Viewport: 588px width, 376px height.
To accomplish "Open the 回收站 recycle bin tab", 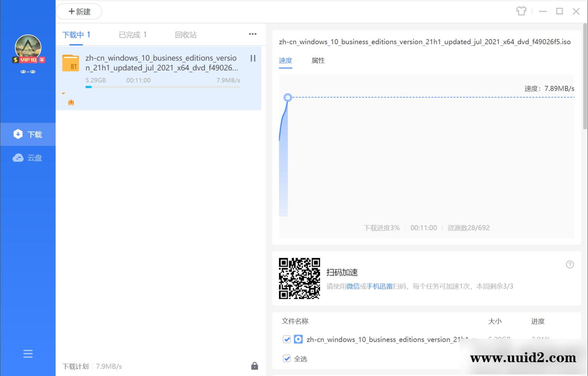I will [185, 35].
